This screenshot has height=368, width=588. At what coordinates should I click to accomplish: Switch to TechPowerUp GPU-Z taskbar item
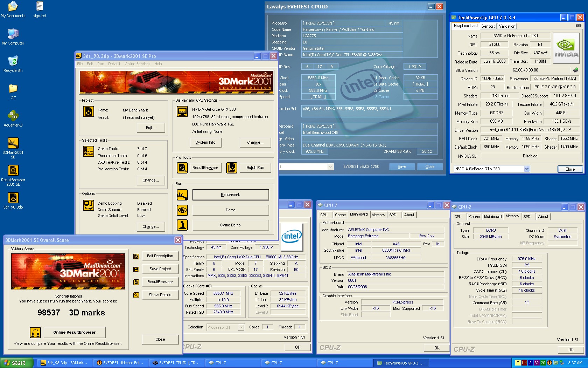pyautogui.click(x=400, y=363)
